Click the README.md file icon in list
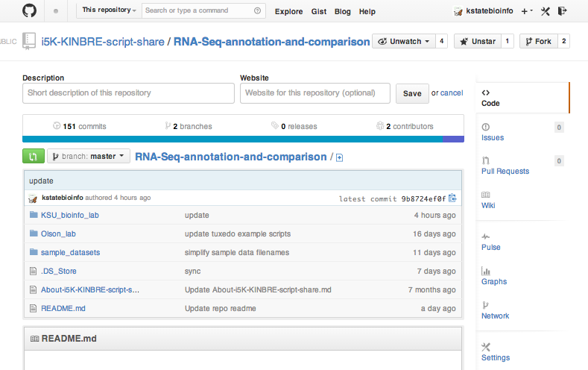588x370 pixels. [33, 308]
